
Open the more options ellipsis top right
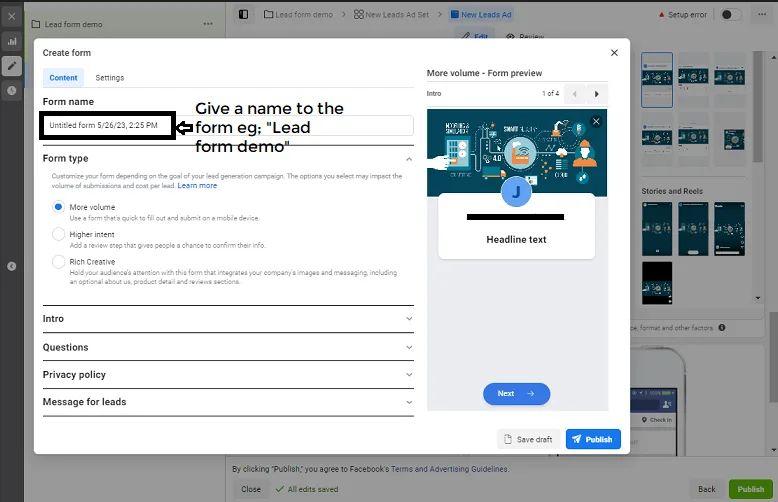762,14
